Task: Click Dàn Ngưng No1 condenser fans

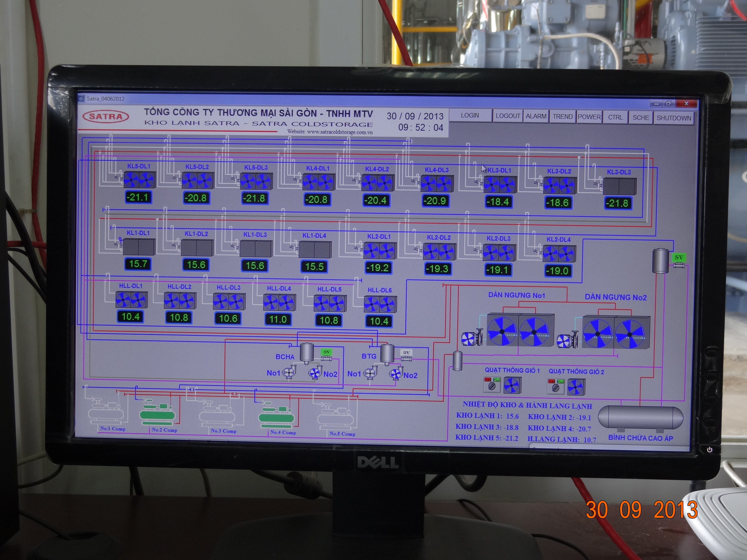Action: pyautogui.click(x=520, y=331)
